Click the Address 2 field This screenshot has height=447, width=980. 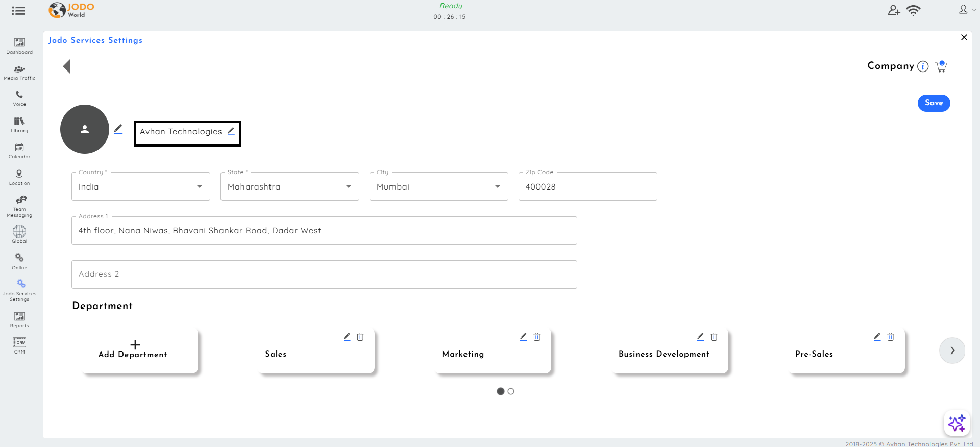(x=324, y=274)
